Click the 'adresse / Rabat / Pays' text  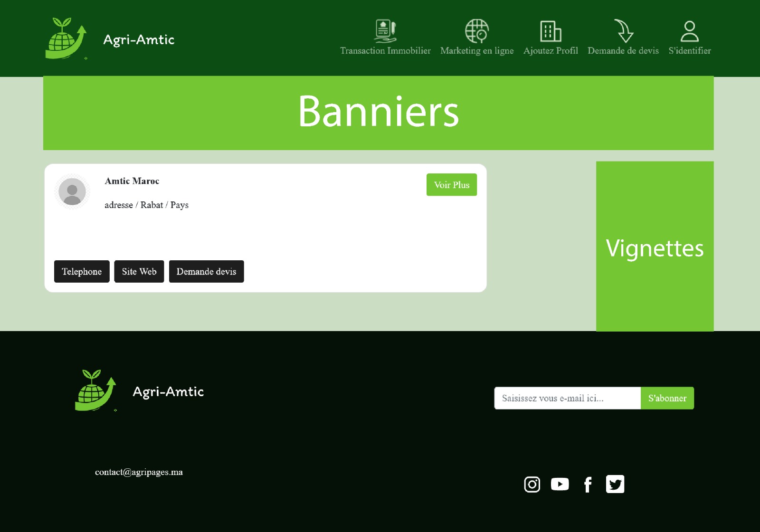[x=146, y=205]
